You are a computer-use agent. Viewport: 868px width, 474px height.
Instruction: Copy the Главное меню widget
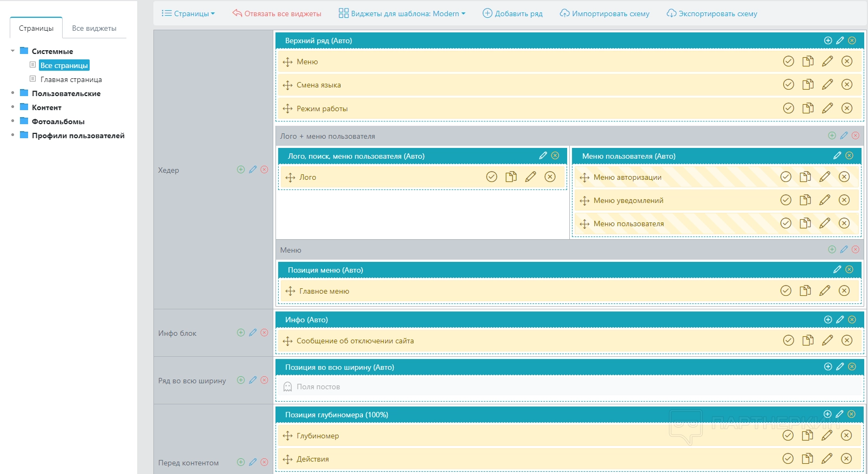pyautogui.click(x=805, y=291)
